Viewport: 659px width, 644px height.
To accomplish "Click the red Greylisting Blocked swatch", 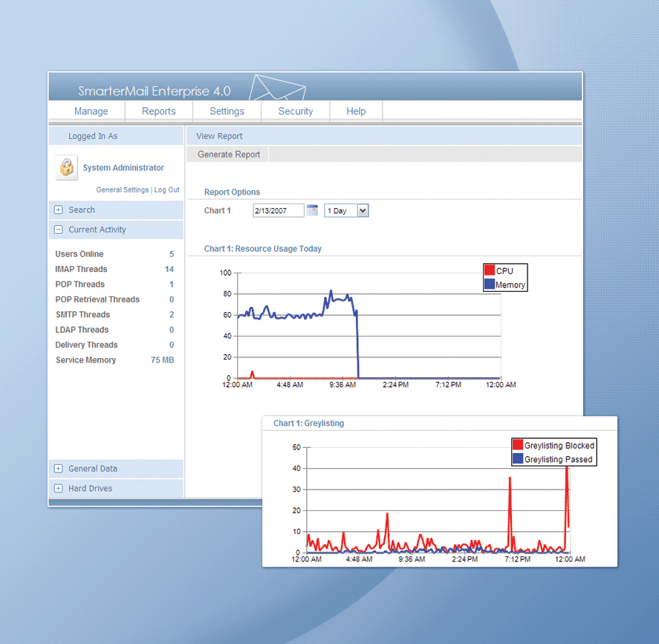I will point(517,445).
